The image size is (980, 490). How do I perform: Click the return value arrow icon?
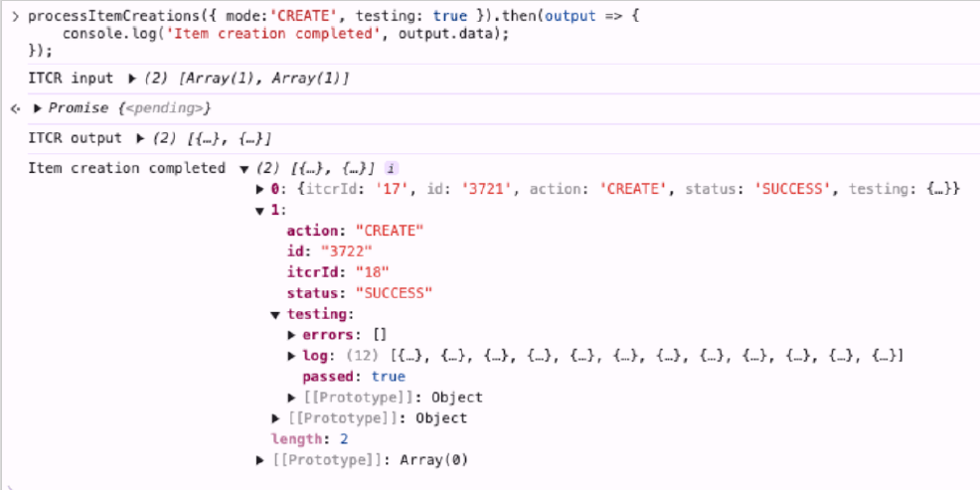(x=16, y=108)
